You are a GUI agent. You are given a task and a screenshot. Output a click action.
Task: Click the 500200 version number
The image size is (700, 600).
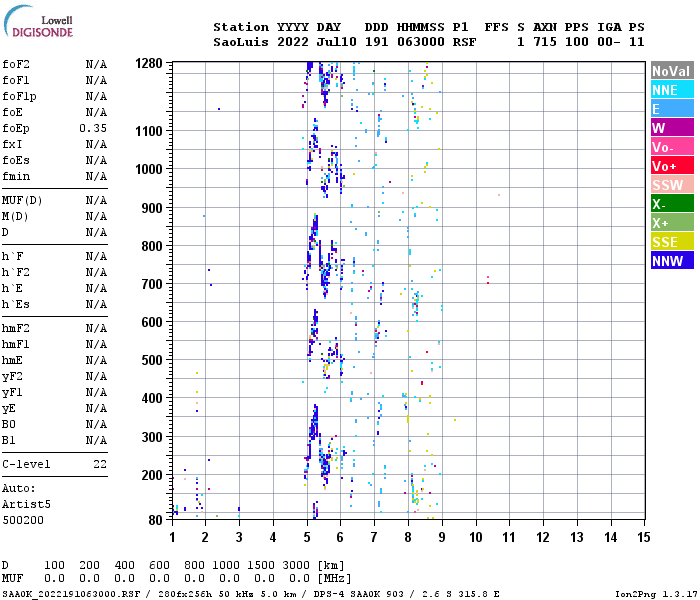pyautogui.click(x=23, y=521)
